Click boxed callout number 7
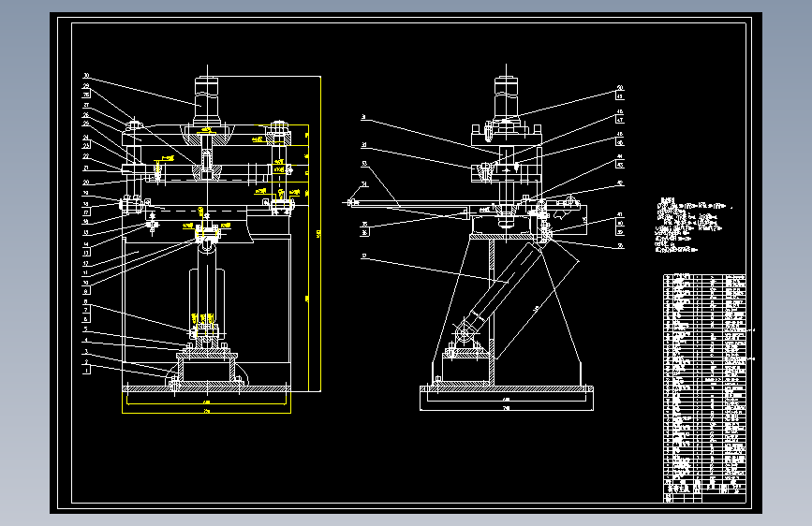Viewport: 812px width, 526px height. (x=86, y=311)
